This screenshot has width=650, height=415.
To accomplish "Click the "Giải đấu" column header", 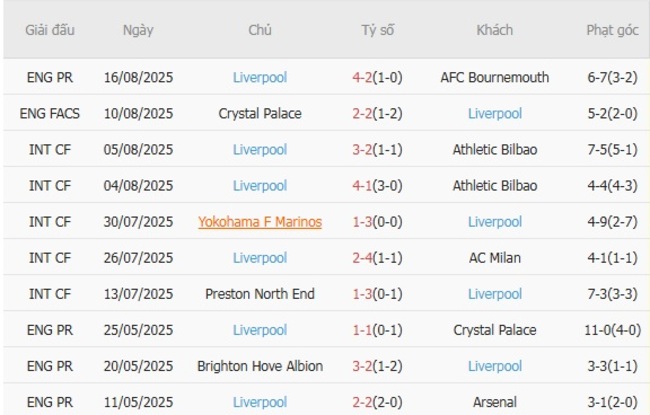I will tap(47, 30).
